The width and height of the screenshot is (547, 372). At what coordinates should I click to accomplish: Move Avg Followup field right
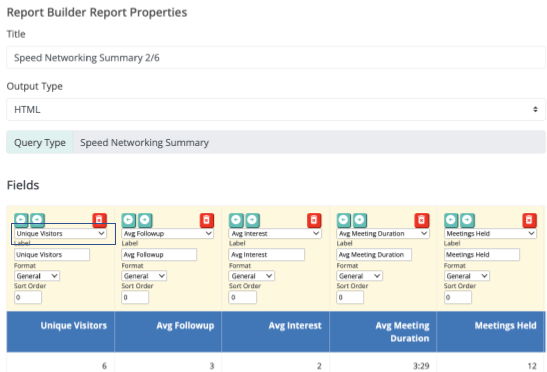(145, 220)
